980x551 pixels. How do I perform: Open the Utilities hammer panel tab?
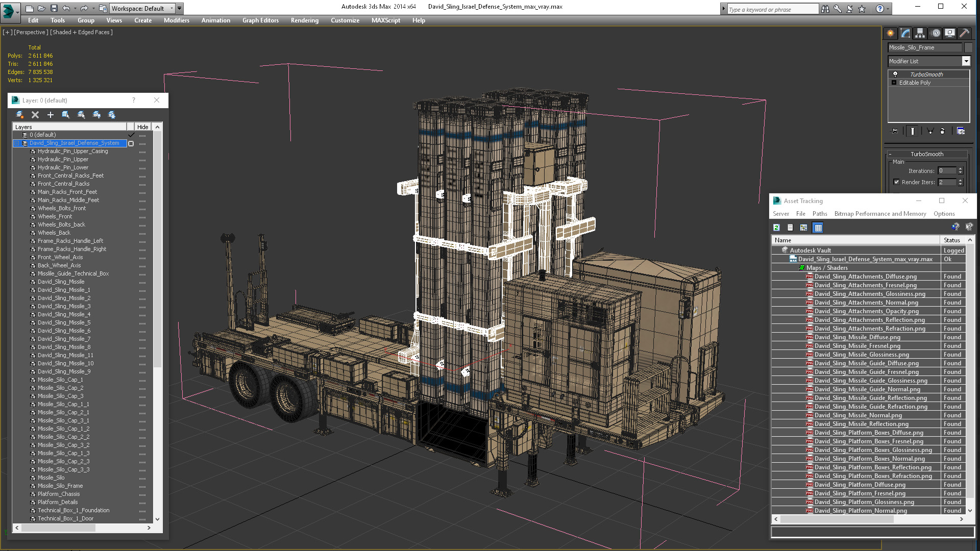click(964, 33)
